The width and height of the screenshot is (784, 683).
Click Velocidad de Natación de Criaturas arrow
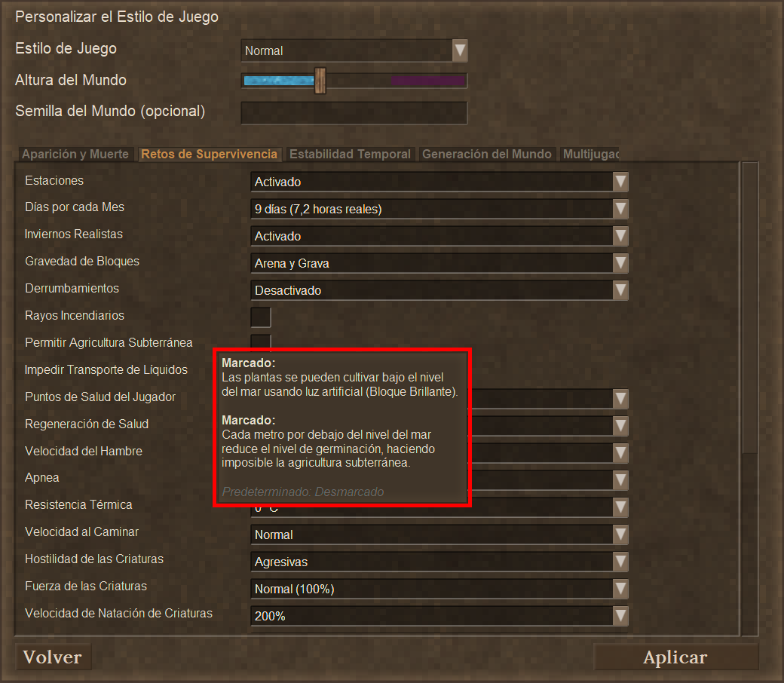[x=620, y=615]
